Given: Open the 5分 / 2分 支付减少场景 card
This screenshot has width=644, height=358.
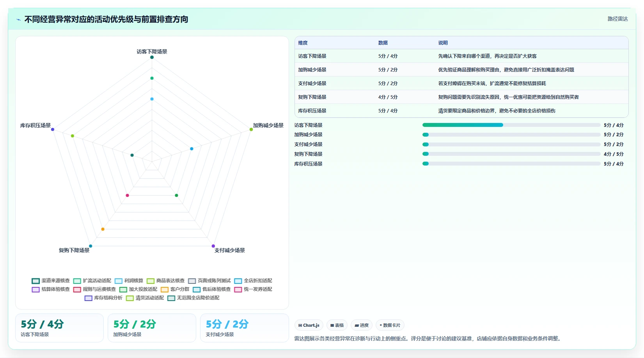Looking at the screenshot, I should pyautogui.click(x=244, y=328).
